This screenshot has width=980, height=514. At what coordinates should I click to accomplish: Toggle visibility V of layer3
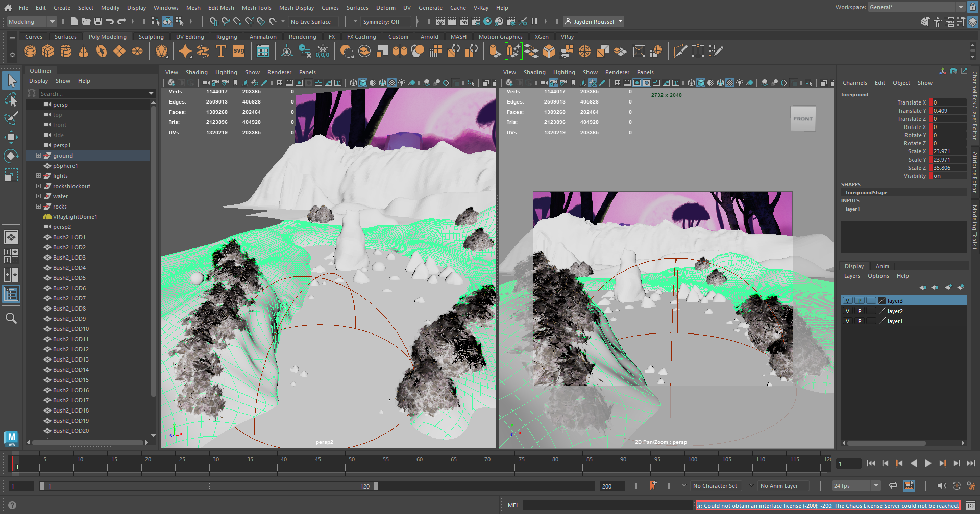click(848, 301)
